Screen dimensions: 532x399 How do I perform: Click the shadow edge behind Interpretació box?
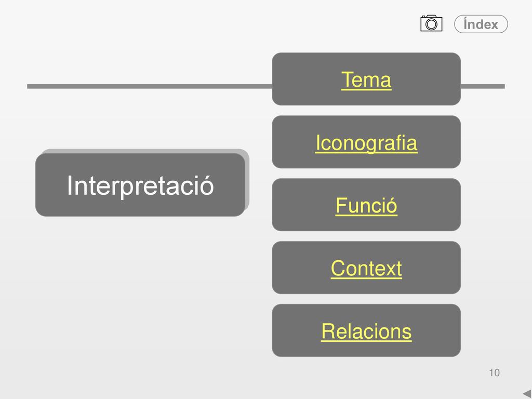coord(247,180)
